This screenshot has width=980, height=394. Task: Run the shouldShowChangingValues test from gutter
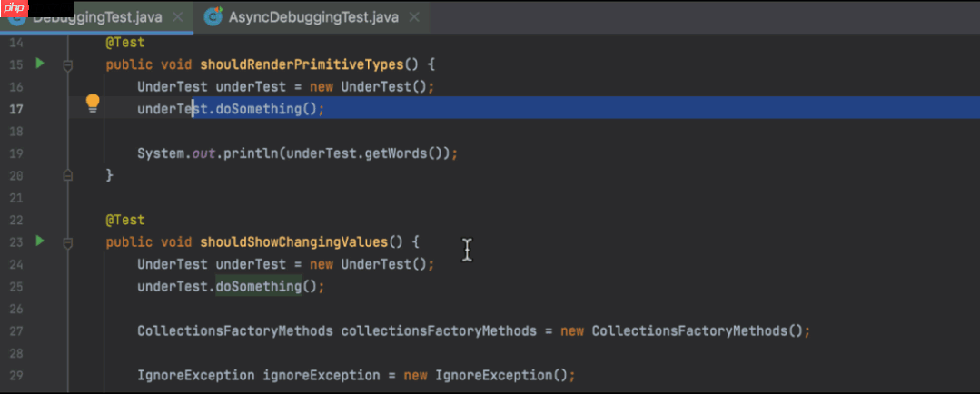pos(39,241)
